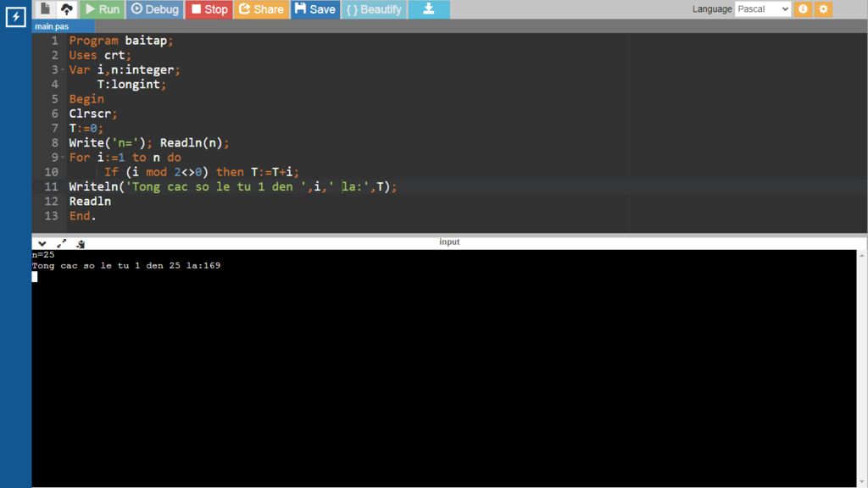Beautify the source code
868x488 pixels.
pyautogui.click(x=374, y=9)
